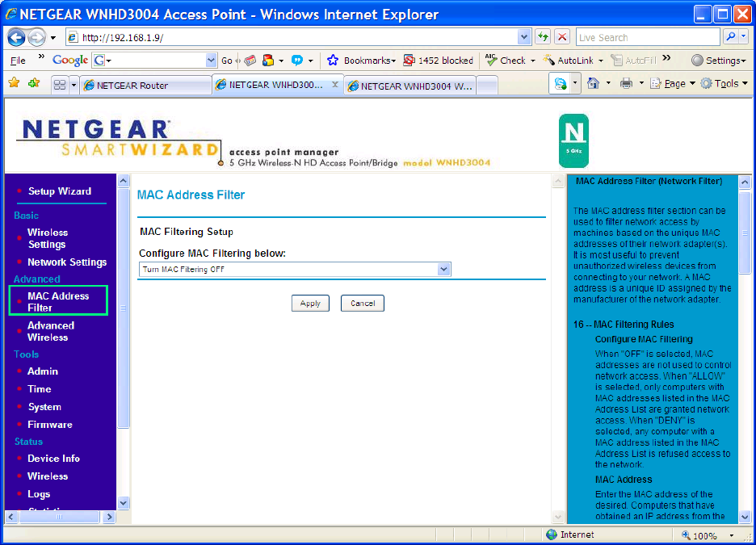
Task: Activate AutoLink in the Google toolbar
Action: coord(568,61)
